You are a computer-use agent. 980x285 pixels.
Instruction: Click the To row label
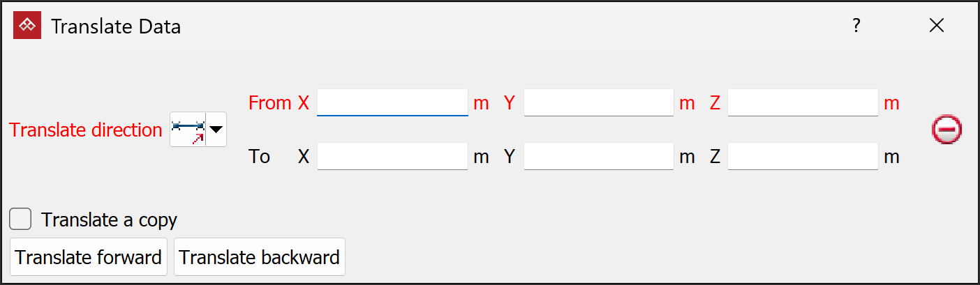coord(259,157)
